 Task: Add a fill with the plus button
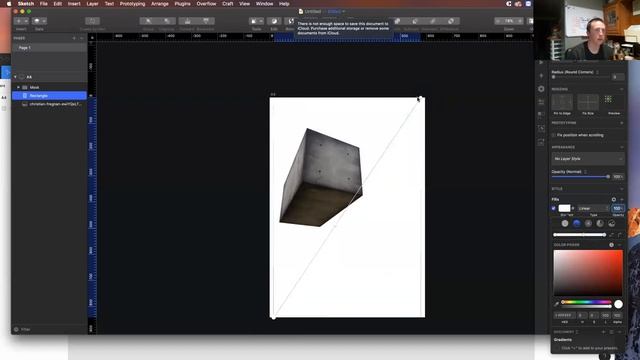[x=622, y=200]
